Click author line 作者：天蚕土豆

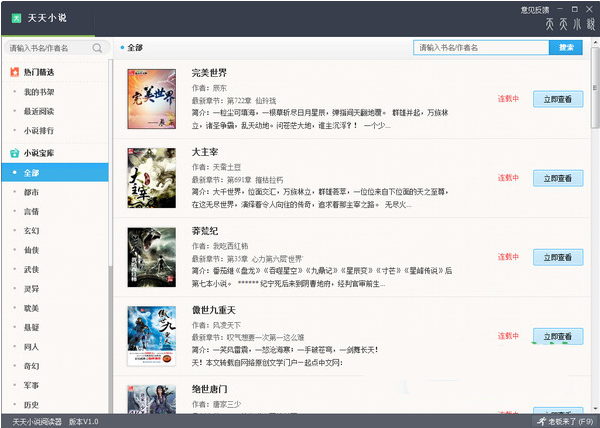tap(216, 167)
